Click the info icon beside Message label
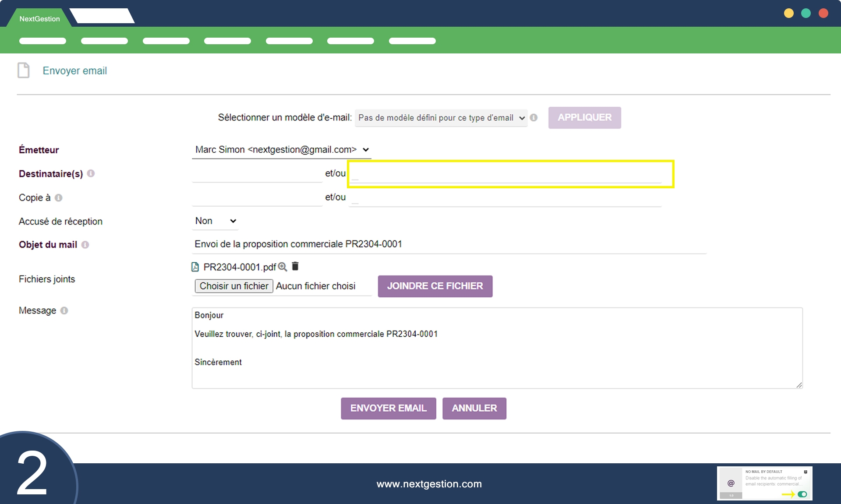The width and height of the screenshot is (841, 504). coord(64,310)
